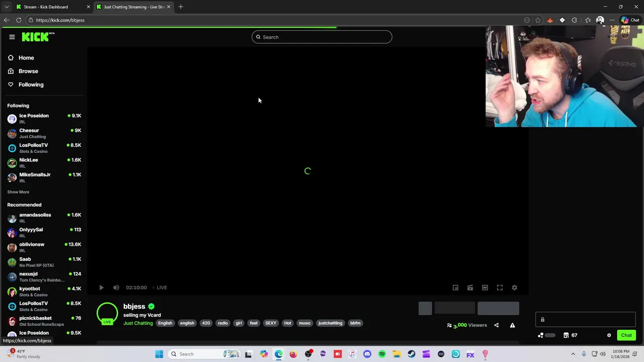Image resolution: width=644 pixels, height=362 pixels.
Task: Click bbjess live avatar
Action: click(x=107, y=313)
